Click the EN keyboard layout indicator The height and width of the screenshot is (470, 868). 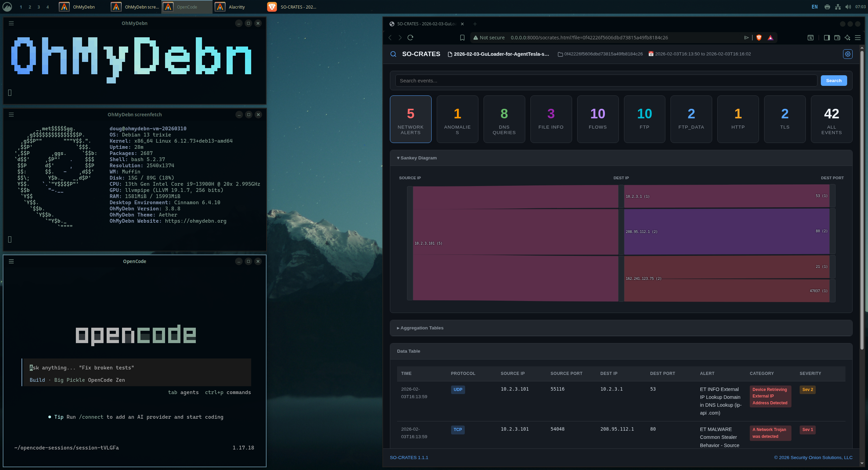[815, 7]
